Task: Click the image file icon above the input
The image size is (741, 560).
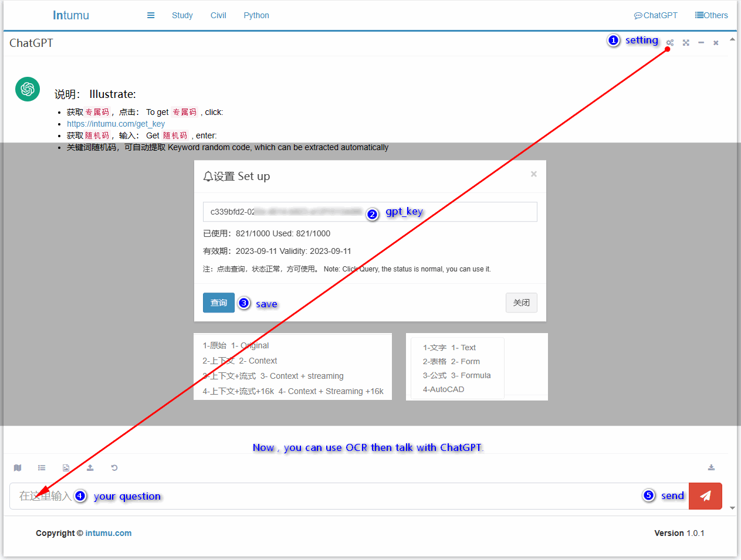Action: 66,468
